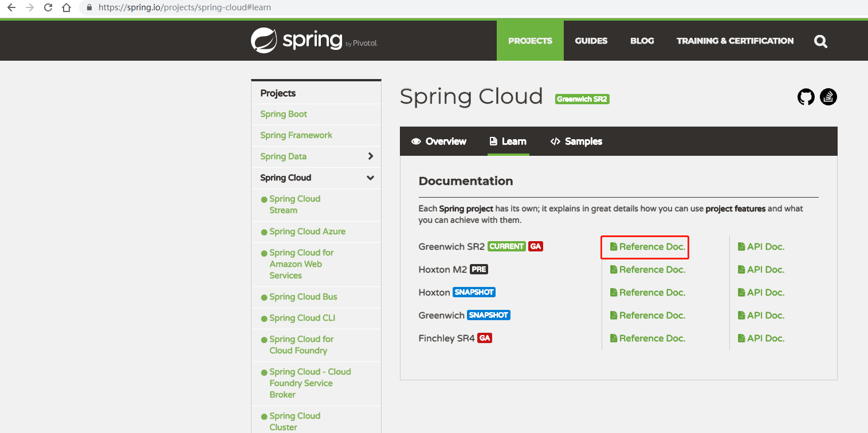Reload the page with the refresh icon
This screenshot has height=433, width=868.
[48, 7]
